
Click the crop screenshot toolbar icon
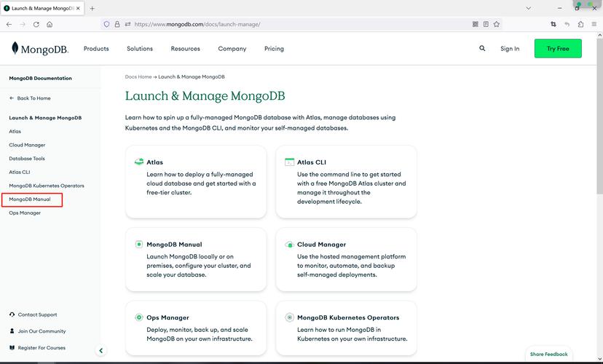click(553, 24)
